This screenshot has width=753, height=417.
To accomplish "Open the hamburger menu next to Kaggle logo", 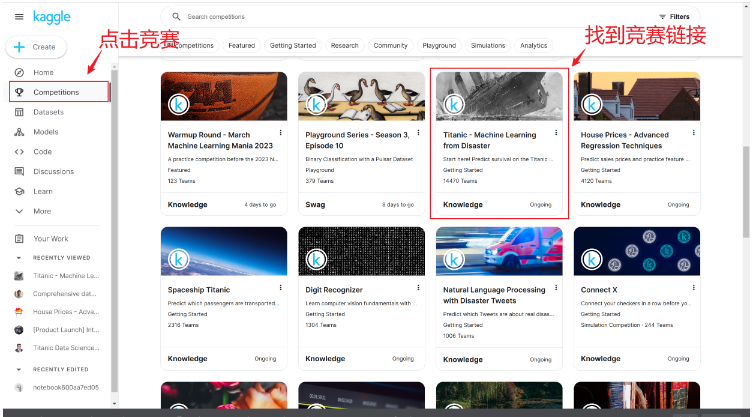I will coord(19,17).
